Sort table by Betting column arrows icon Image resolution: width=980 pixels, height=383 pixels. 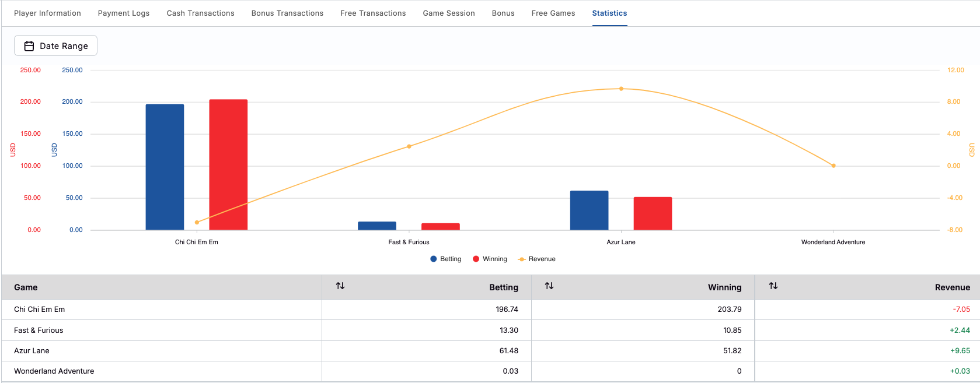pyautogui.click(x=340, y=286)
